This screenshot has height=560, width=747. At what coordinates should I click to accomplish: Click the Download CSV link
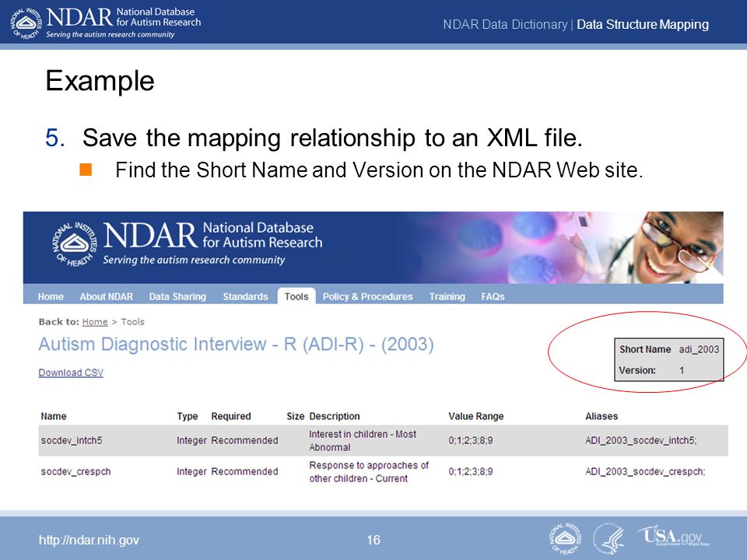click(x=71, y=373)
